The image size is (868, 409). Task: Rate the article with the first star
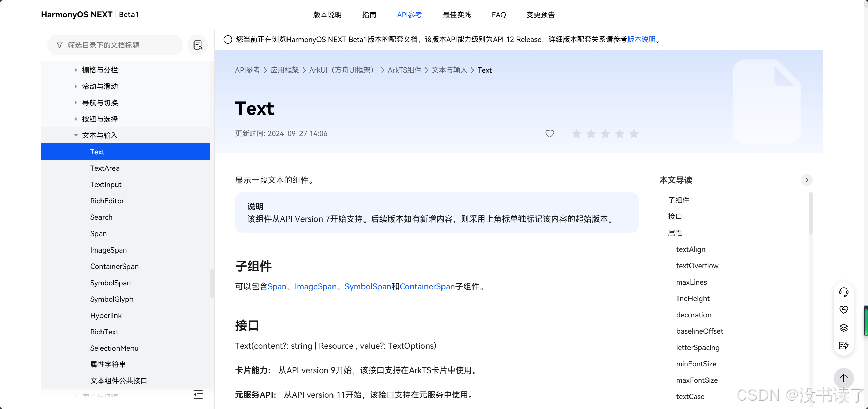click(576, 134)
